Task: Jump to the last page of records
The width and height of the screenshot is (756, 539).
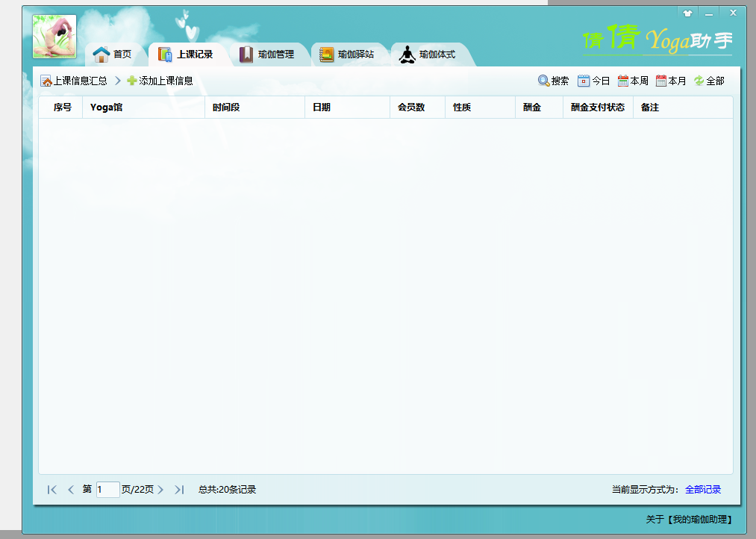Action: [179, 490]
